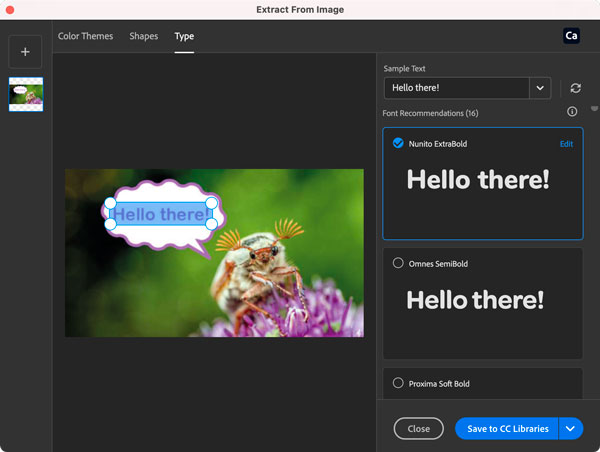
Task: Select the bug image thumbnail in sidebar
Action: click(x=26, y=94)
